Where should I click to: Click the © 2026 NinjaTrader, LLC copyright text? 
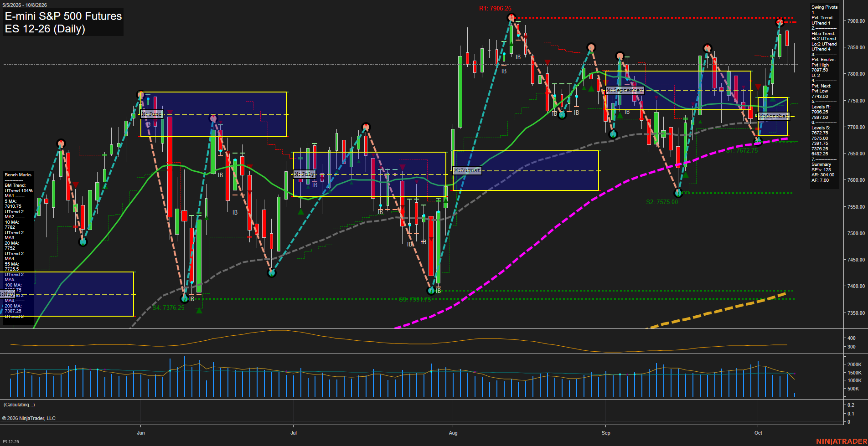(x=29, y=418)
